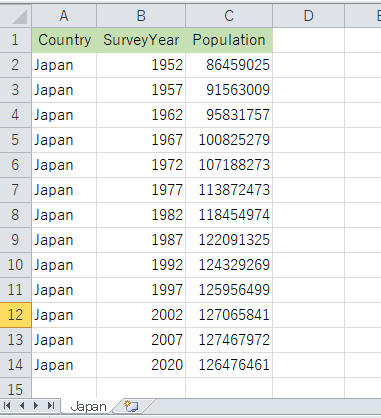Screen dimensions: 381x418
Task: Select cell with population 95831757
Action: click(x=229, y=115)
